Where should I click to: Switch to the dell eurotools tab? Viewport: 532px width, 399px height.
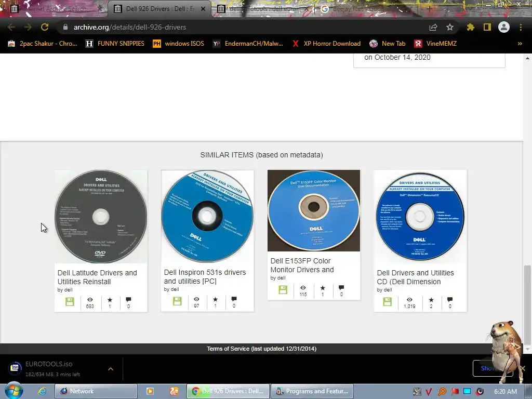263,9
